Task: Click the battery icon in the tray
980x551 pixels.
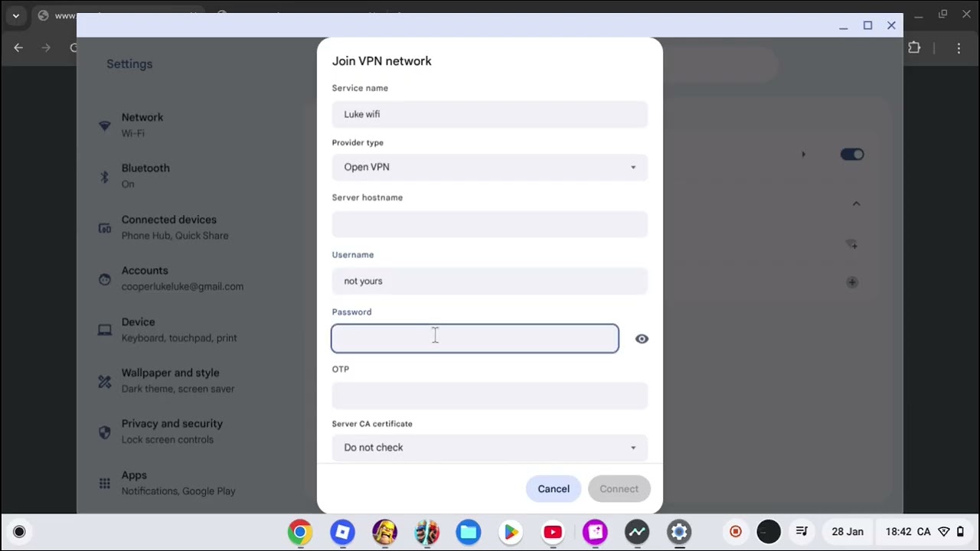Action: [960, 531]
